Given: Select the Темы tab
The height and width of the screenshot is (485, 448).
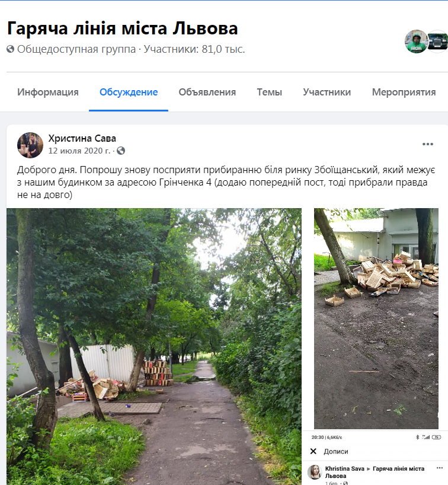Looking at the screenshot, I should coord(269,92).
